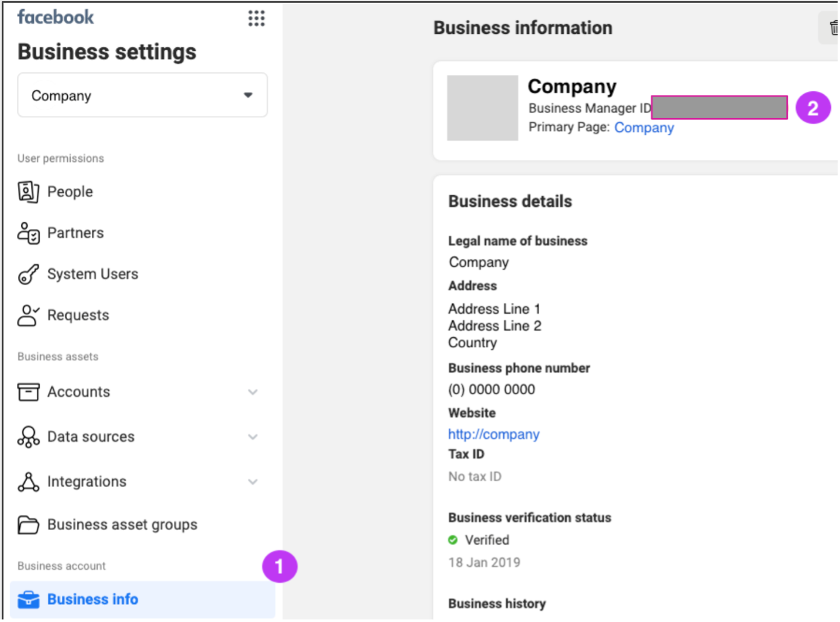Click the Data sources icon

tap(28, 436)
